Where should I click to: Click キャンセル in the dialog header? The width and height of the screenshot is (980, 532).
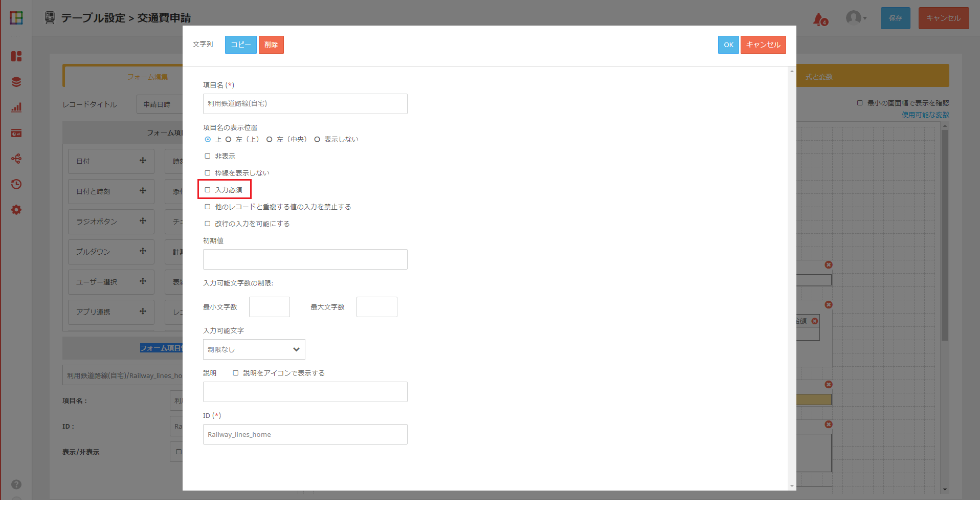[763, 45]
